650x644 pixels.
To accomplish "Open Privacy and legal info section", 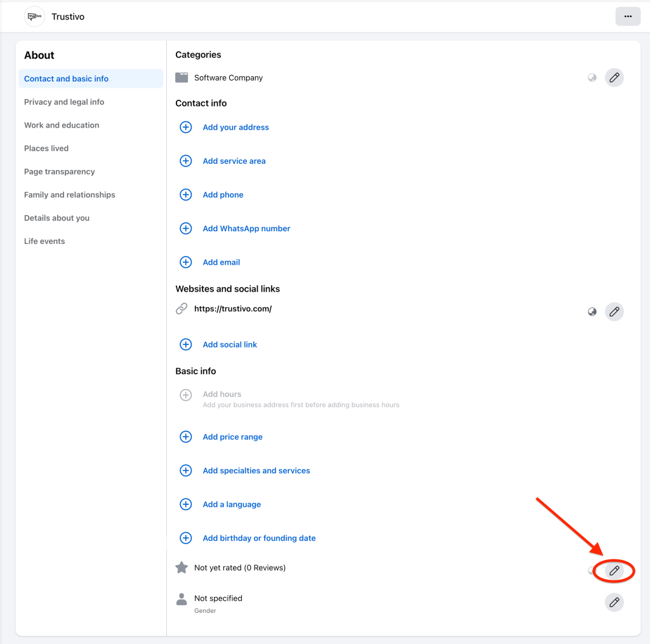I will (64, 102).
